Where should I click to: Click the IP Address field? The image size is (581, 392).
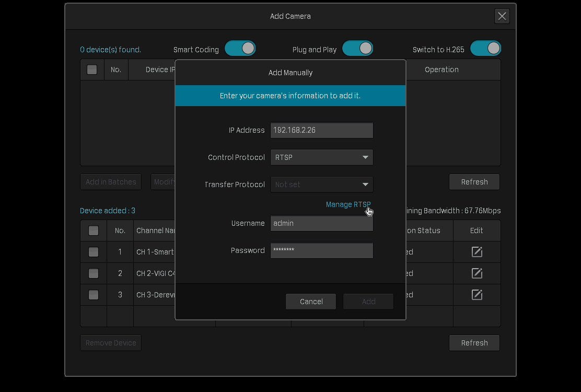322,130
